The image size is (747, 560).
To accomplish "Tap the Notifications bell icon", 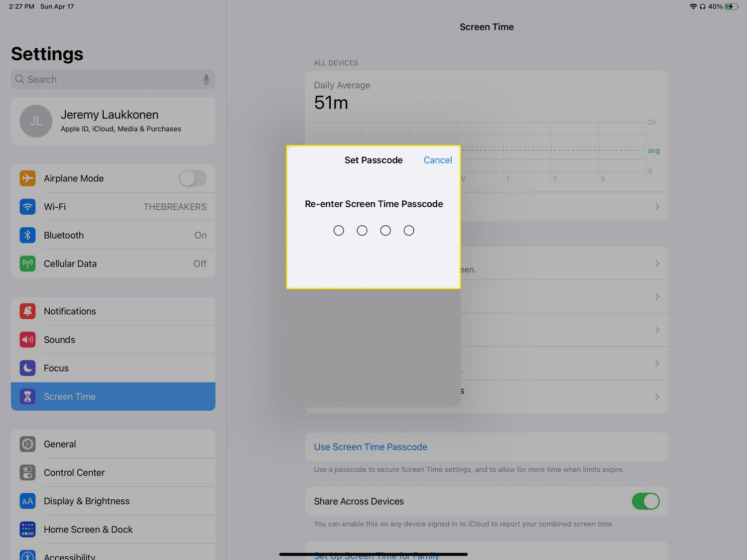I will (x=28, y=311).
